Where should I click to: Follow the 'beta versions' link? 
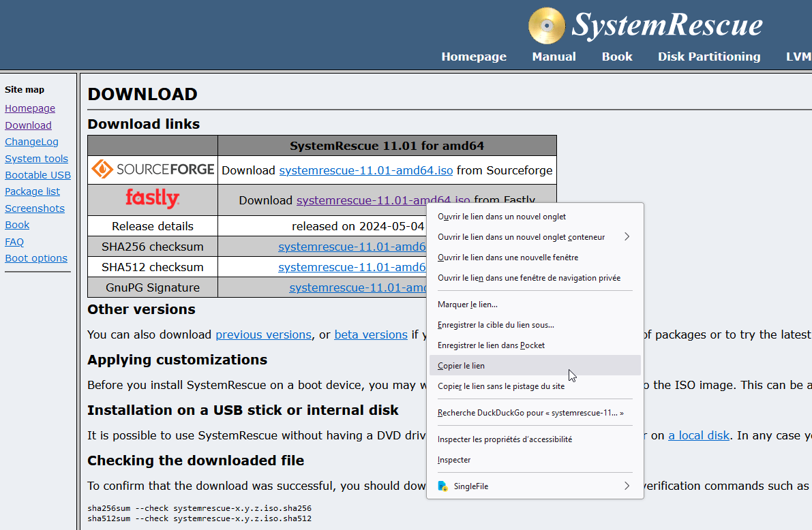371,335
